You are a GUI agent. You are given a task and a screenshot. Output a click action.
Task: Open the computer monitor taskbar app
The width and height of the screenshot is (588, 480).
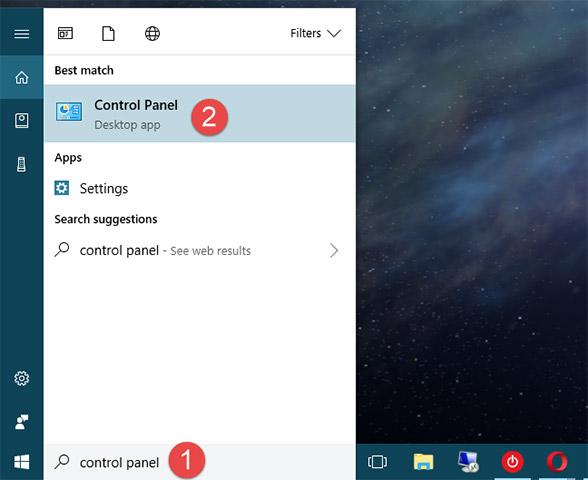pos(468,462)
